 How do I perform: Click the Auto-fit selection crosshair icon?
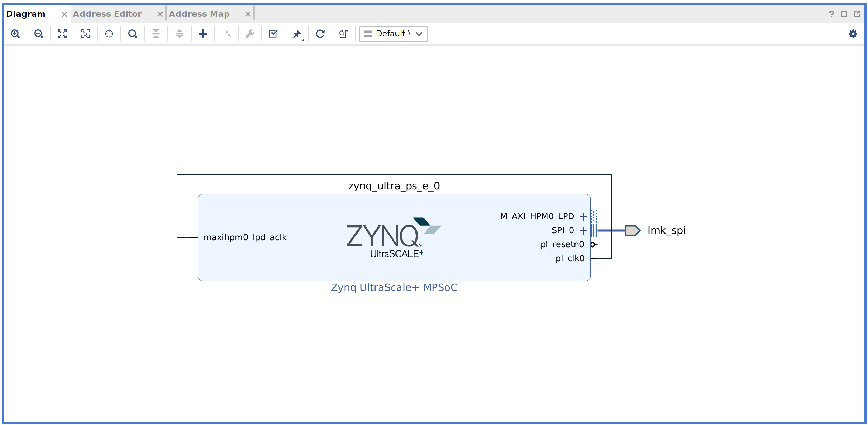tap(109, 34)
